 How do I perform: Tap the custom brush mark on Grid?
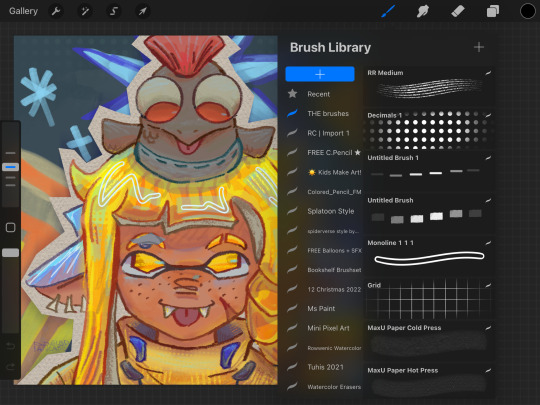tap(488, 285)
